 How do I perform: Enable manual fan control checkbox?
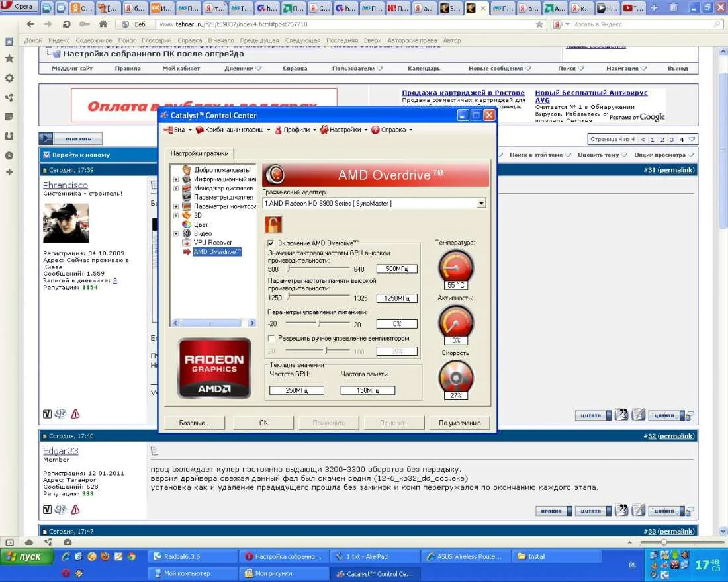(x=271, y=338)
